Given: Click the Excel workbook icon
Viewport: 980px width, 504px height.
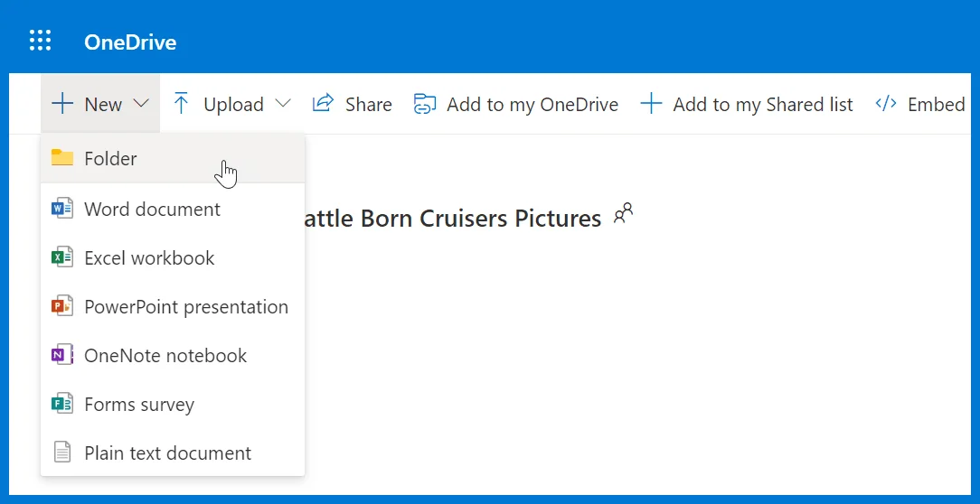Looking at the screenshot, I should (x=61, y=258).
